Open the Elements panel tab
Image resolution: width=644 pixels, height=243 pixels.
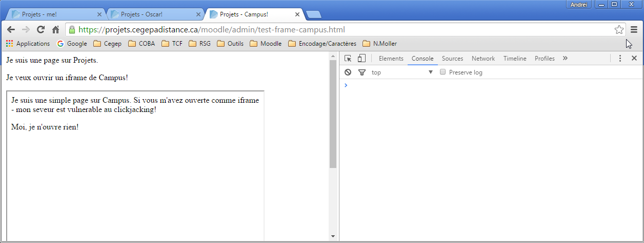391,59
